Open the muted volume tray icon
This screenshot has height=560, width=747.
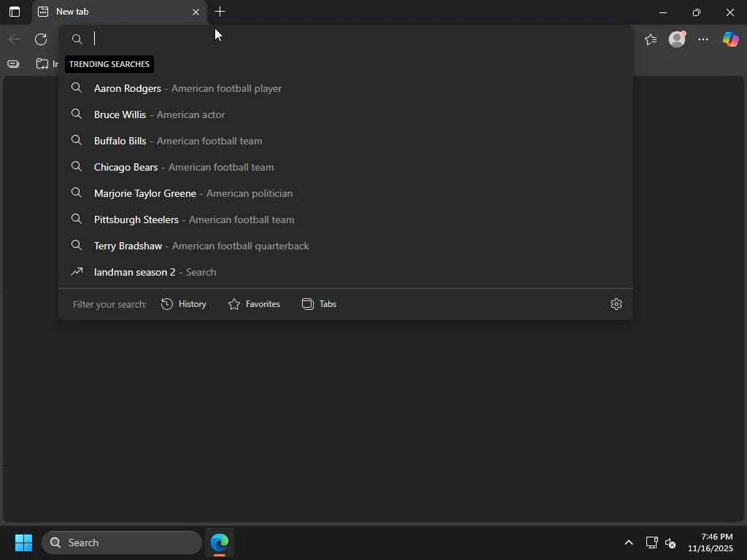coord(670,542)
